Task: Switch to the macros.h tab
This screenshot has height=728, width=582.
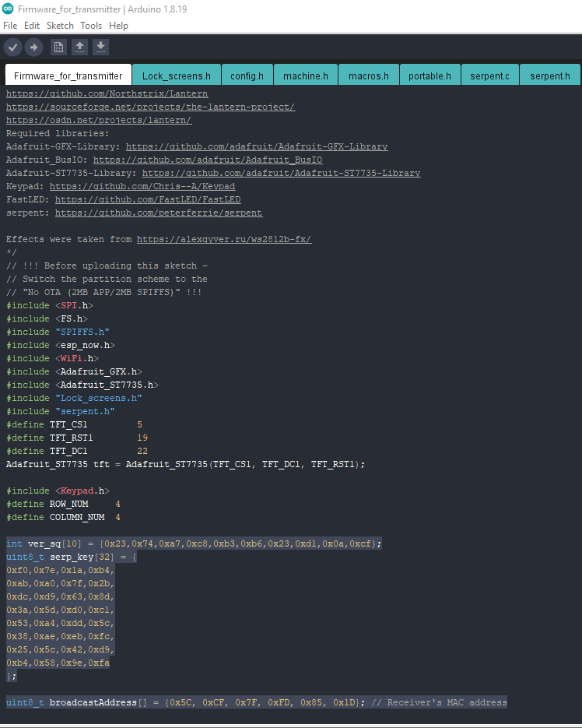Action: tap(369, 76)
